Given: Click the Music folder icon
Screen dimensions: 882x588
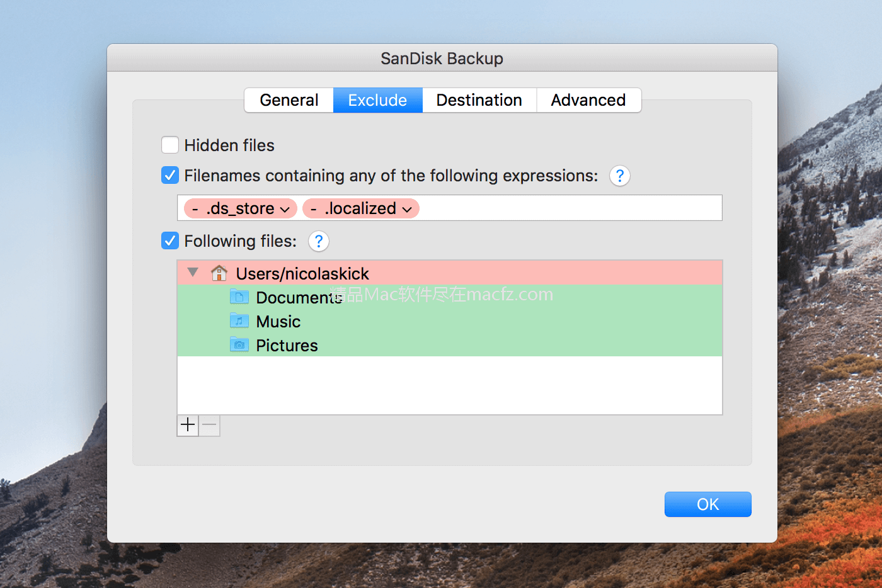Looking at the screenshot, I should point(239,320).
